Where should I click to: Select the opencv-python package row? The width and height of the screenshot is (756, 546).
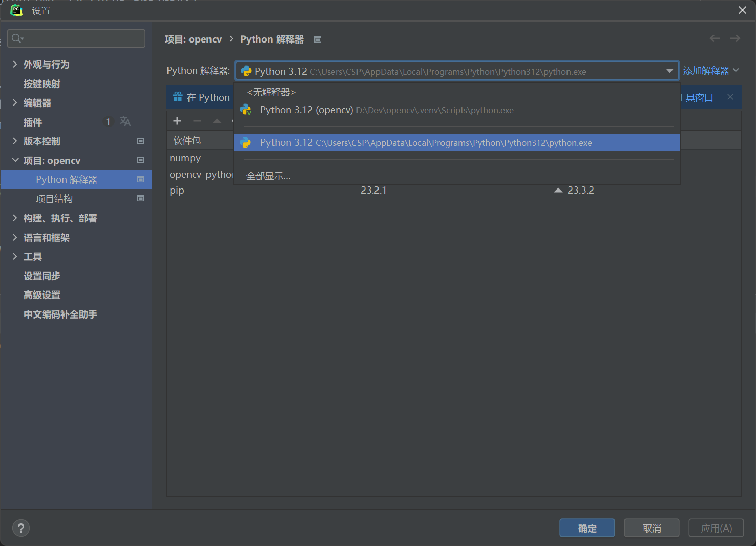pos(200,174)
